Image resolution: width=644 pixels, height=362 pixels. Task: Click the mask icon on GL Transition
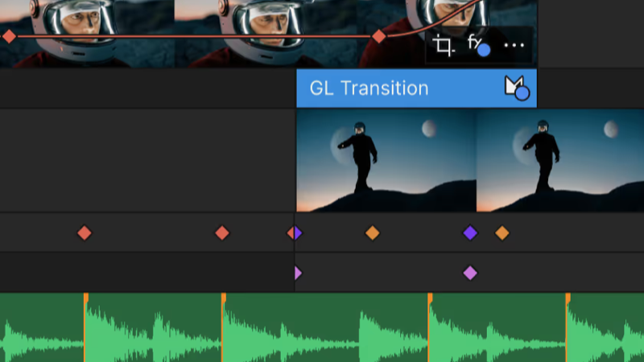click(x=517, y=88)
